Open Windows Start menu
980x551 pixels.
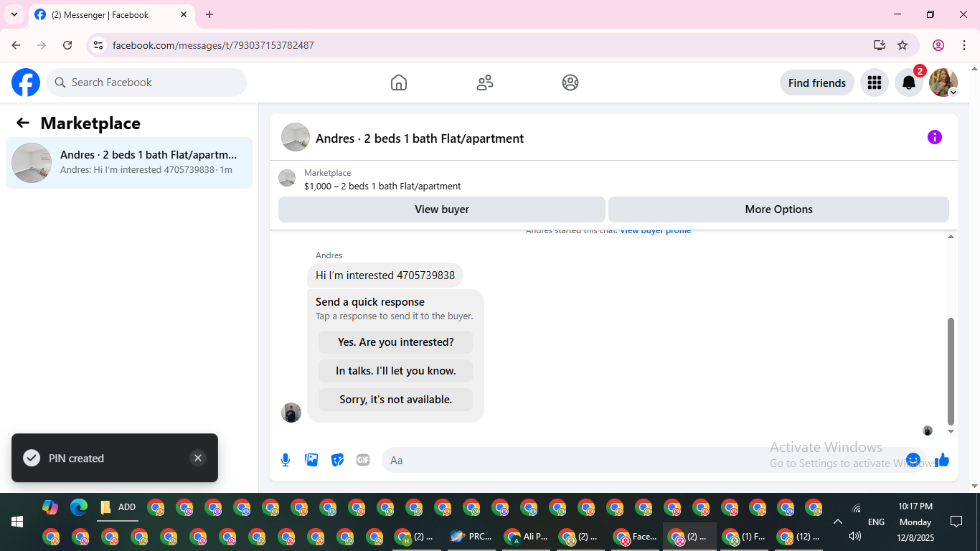click(x=17, y=522)
